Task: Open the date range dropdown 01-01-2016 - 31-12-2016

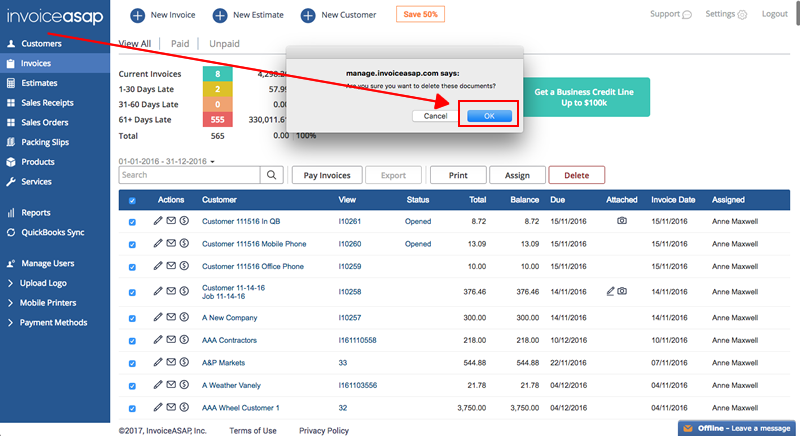Action: 168,160
